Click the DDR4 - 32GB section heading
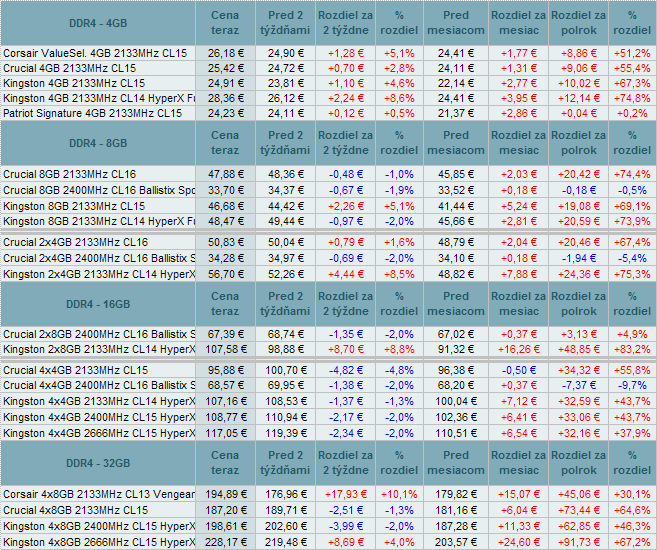 pyautogui.click(x=98, y=463)
